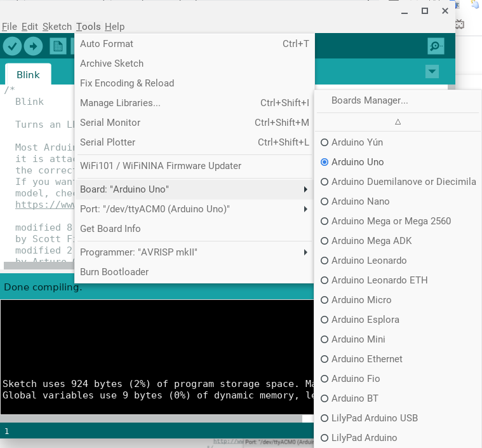
Task: Select Arduino BT board
Action: pyautogui.click(x=398, y=398)
